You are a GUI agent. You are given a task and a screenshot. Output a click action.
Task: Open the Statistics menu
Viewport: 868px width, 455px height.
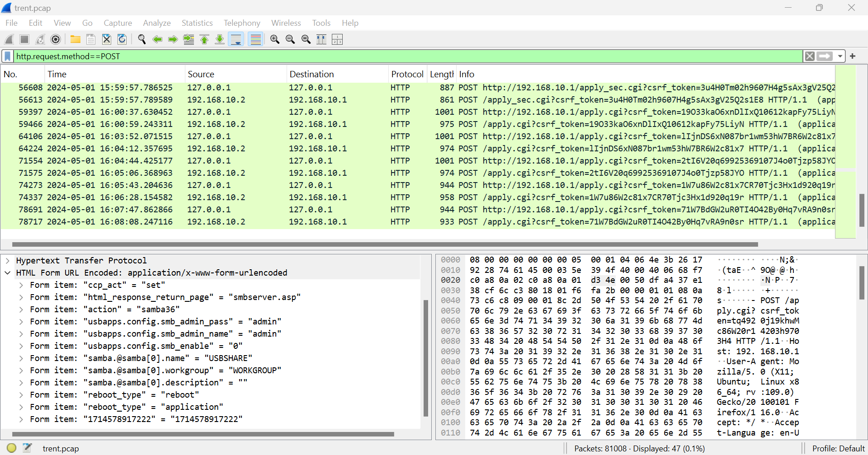click(197, 23)
